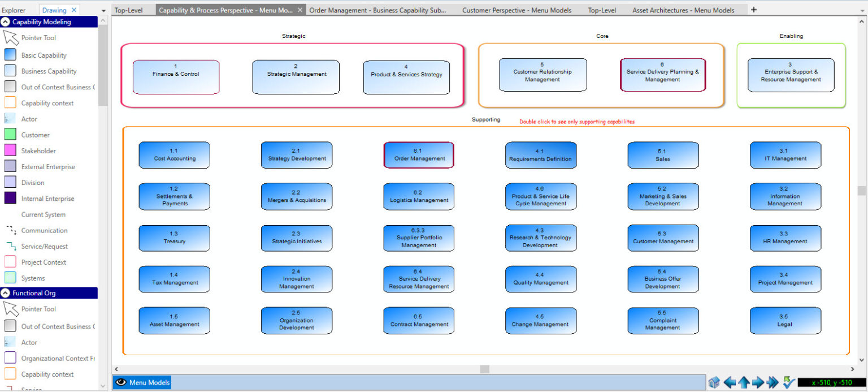The height and width of the screenshot is (392, 868).
Task: Open the Customer Perspective - Menu Models tab
Action: click(x=516, y=10)
